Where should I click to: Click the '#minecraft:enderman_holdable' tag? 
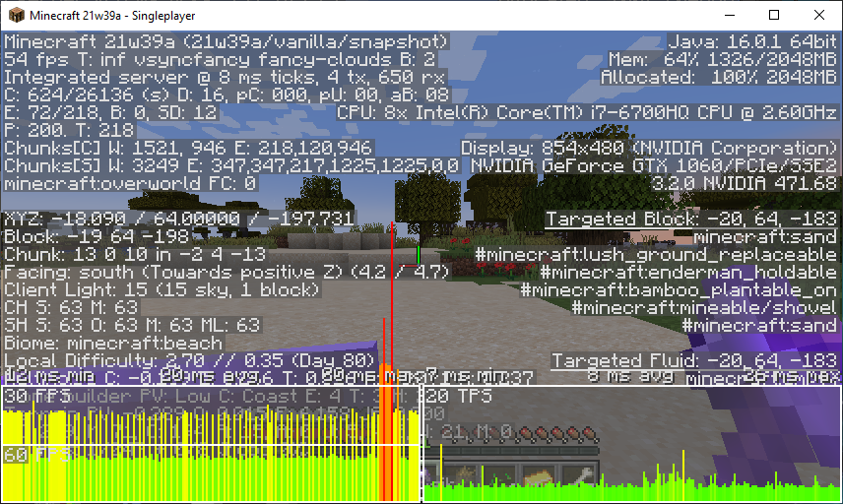tap(689, 272)
